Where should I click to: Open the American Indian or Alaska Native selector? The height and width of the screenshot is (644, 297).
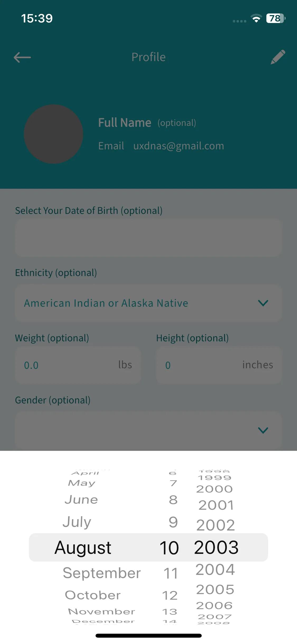(148, 303)
